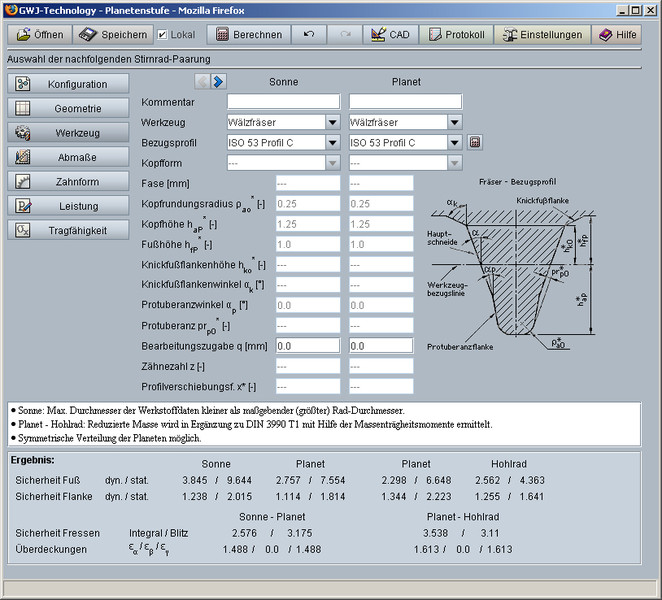Click the Öffnen folder toolbar button

pyautogui.click(x=39, y=34)
